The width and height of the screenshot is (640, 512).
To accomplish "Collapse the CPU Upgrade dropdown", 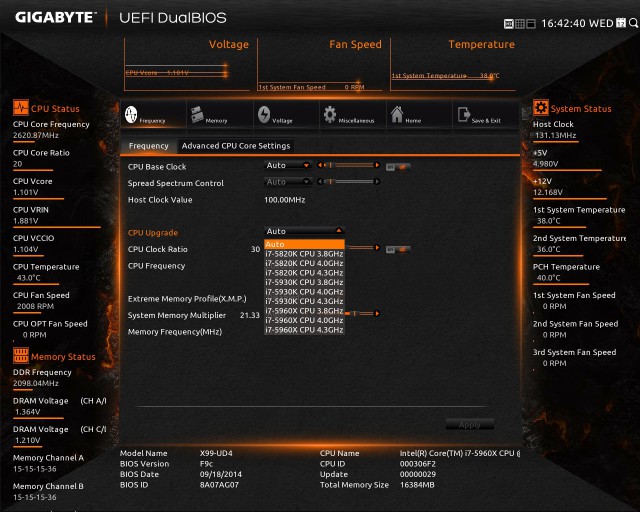I will [x=304, y=231].
